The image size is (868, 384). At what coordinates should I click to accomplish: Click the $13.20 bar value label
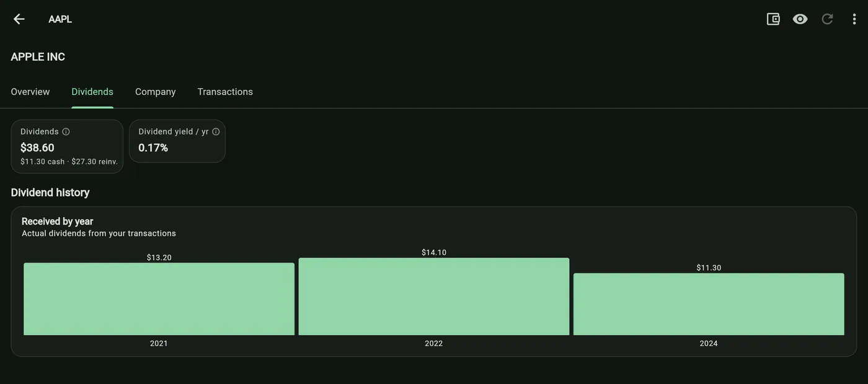coord(159,257)
